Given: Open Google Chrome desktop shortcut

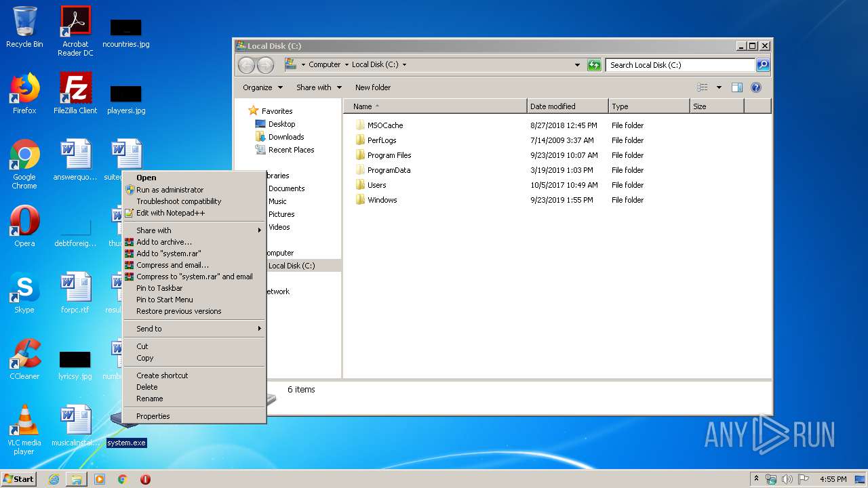Looking at the screenshot, I should point(24,164).
